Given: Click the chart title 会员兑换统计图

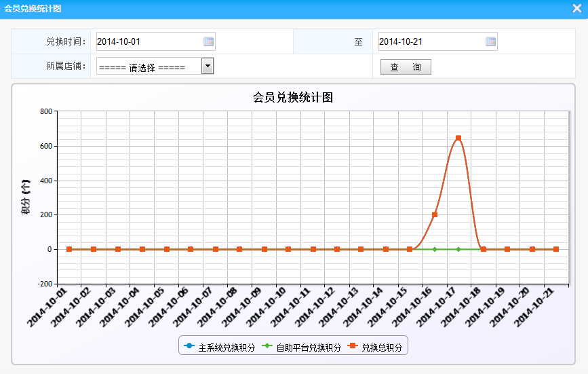Looking at the screenshot, I should (293, 98).
